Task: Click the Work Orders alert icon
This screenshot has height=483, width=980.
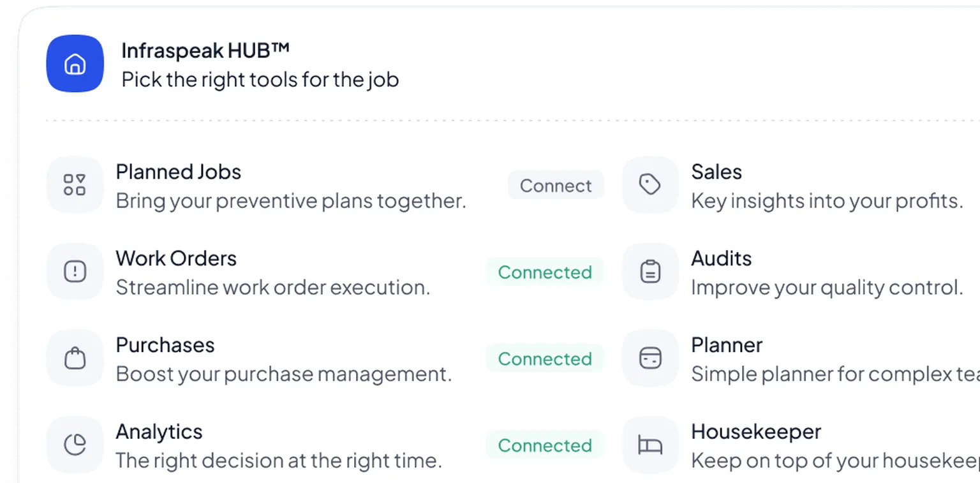Action: pos(75,272)
